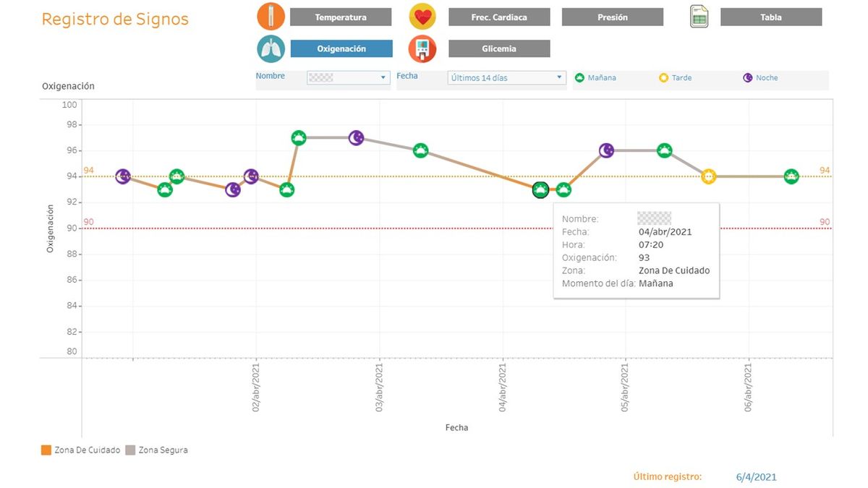Switch to the Temperatura view
Screen dimensions: 868x488
[x=341, y=17]
